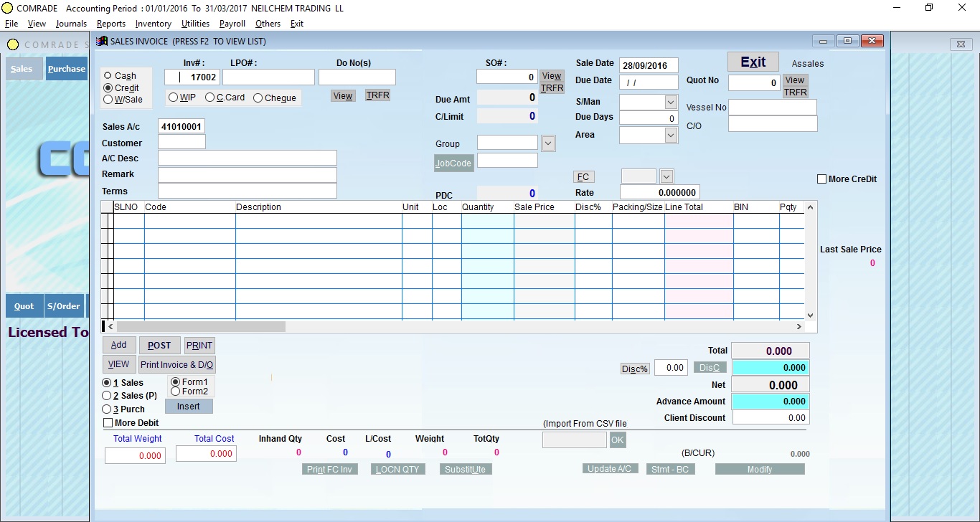Click the Sale Date field
The width and height of the screenshot is (980, 522).
pos(649,65)
